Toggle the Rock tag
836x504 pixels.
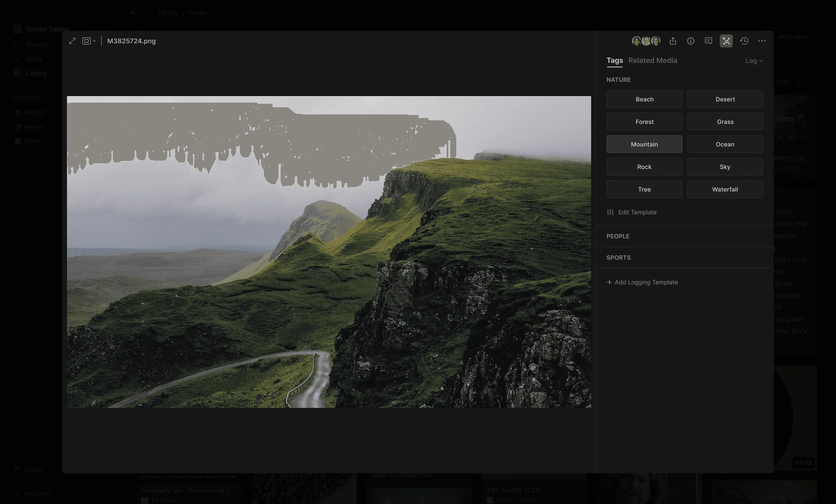click(x=644, y=167)
